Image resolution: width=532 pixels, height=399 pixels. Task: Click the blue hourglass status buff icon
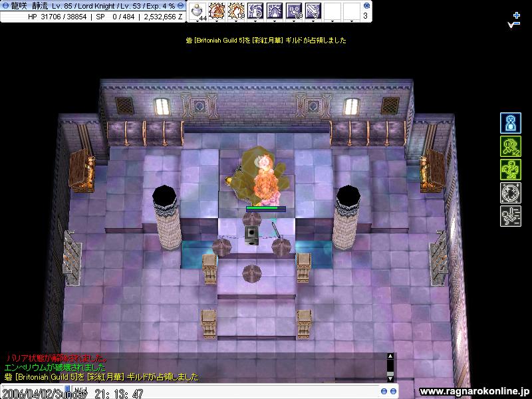pyautogui.click(x=511, y=123)
